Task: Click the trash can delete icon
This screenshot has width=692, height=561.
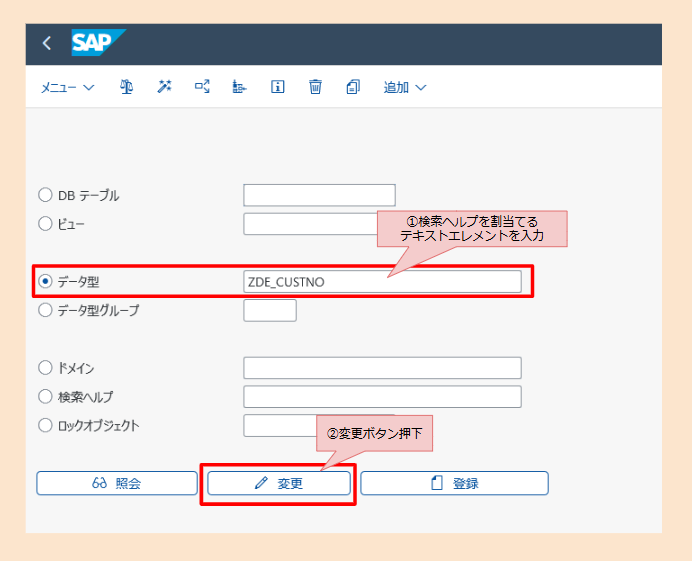Action: pos(315,87)
